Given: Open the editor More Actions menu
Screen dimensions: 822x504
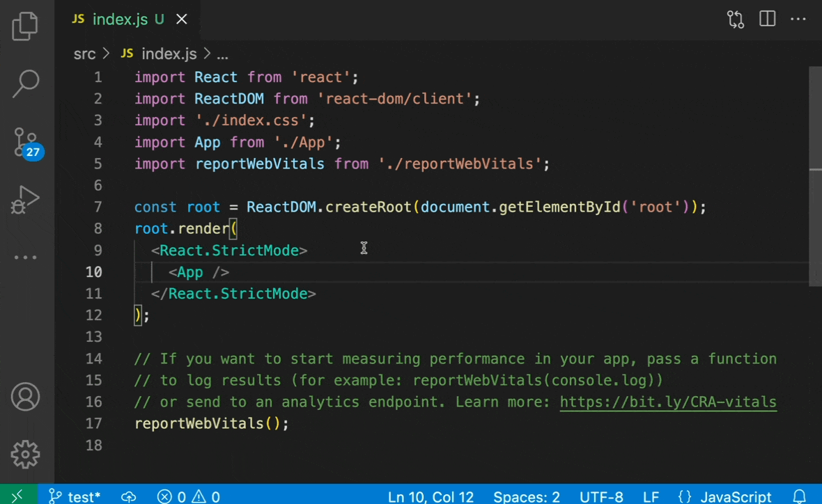Looking at the screenshot, I should tap(798, 19).
